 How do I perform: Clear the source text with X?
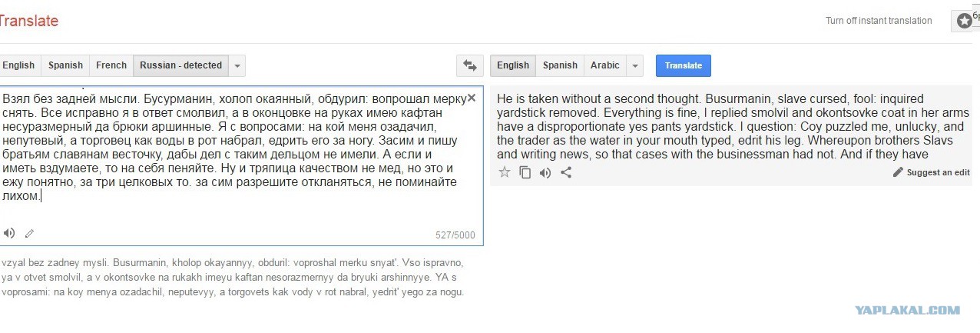tap(472, 98)
